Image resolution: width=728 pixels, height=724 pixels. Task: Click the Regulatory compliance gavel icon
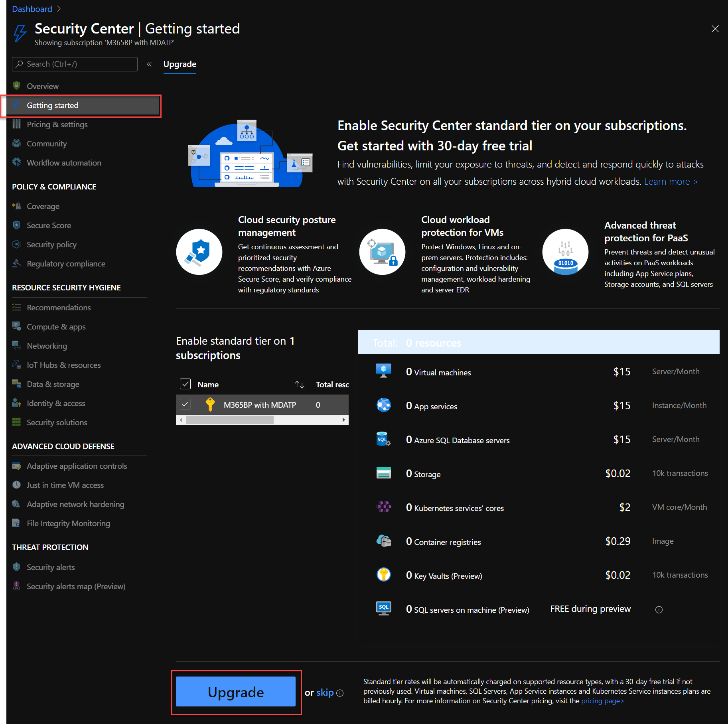click(16, 263)
